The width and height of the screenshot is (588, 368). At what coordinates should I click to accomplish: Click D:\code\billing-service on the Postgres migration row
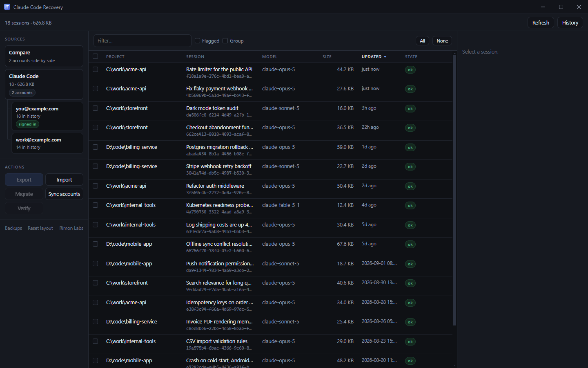pos(131,147)
